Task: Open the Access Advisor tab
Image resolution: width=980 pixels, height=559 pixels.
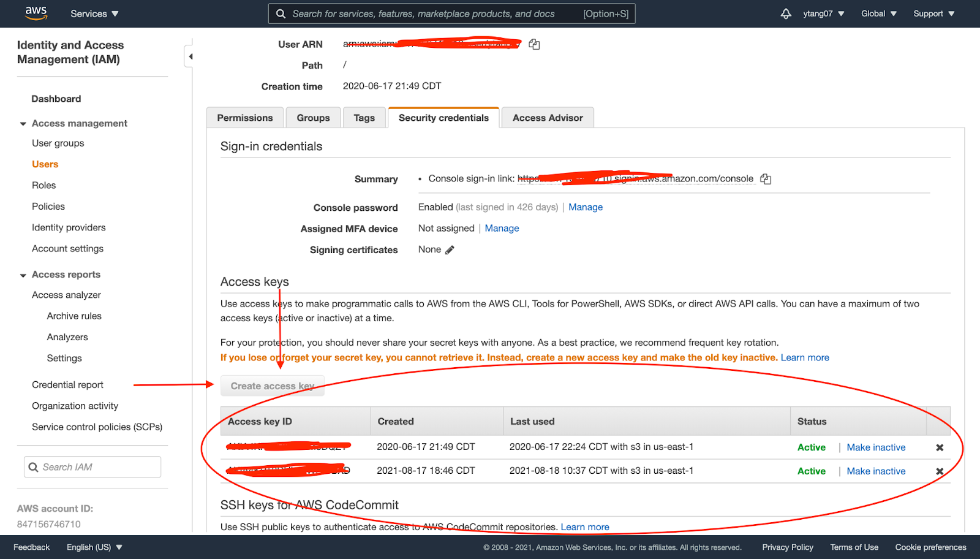Action: coord(548,118)
